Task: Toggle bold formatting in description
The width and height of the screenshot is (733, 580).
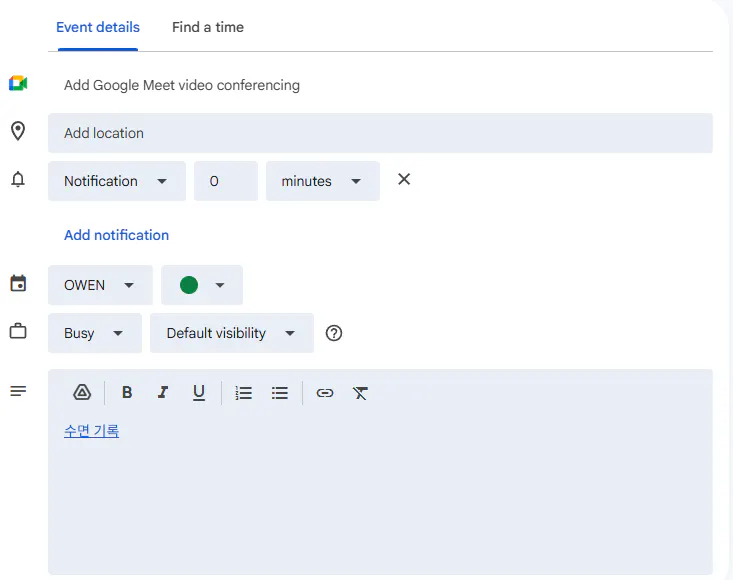Action: [x=127, y=393]
